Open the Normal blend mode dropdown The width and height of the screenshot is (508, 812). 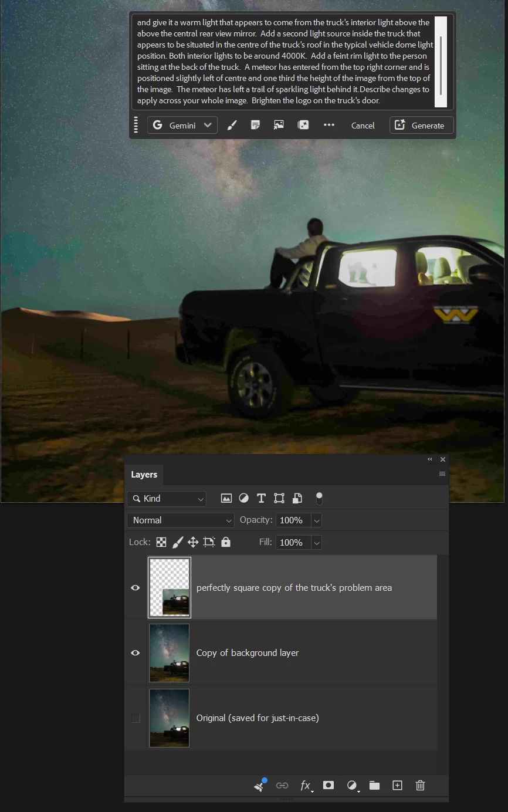point(181,520)
